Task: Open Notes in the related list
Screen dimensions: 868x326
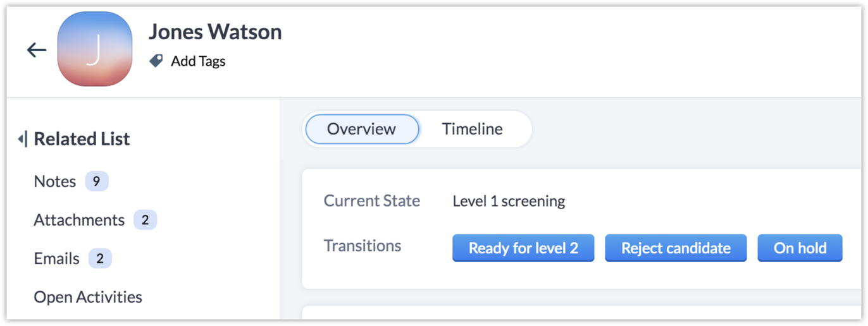Action: [55, 181]
